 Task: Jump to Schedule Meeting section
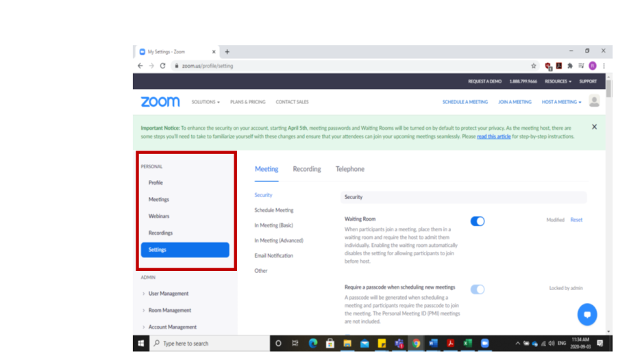274,210
